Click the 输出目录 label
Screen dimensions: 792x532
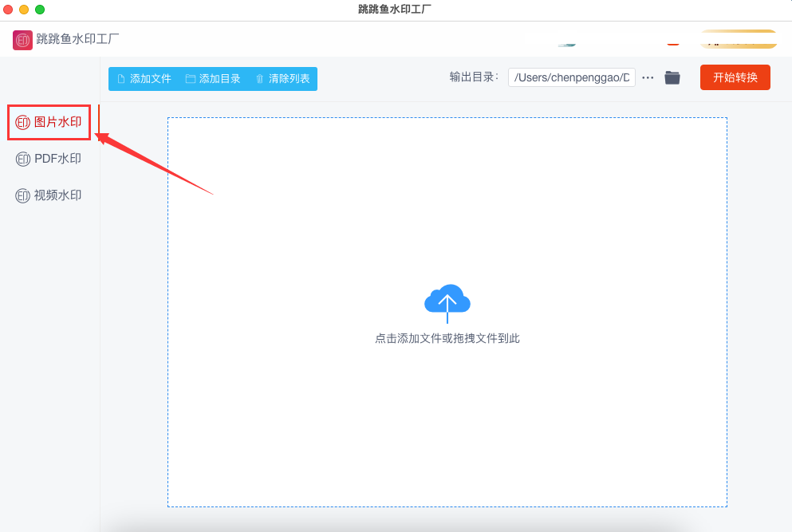(474, 77)
